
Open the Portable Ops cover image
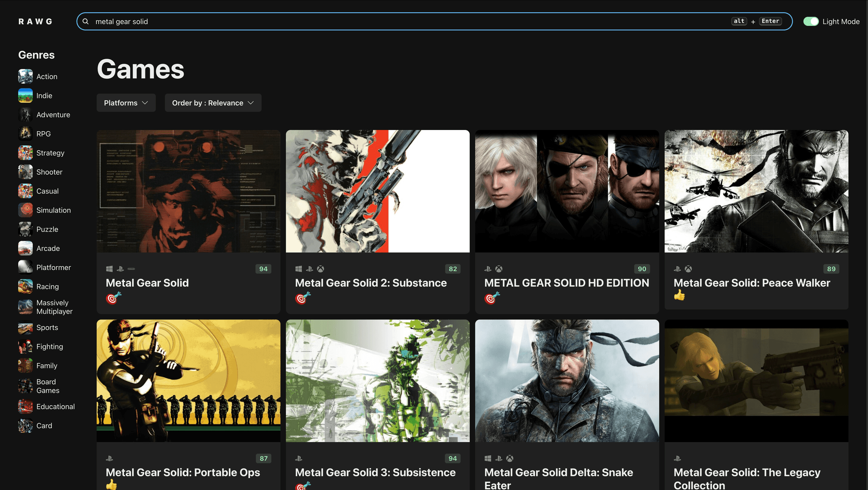pyautogui.click(x=189, y=381)
